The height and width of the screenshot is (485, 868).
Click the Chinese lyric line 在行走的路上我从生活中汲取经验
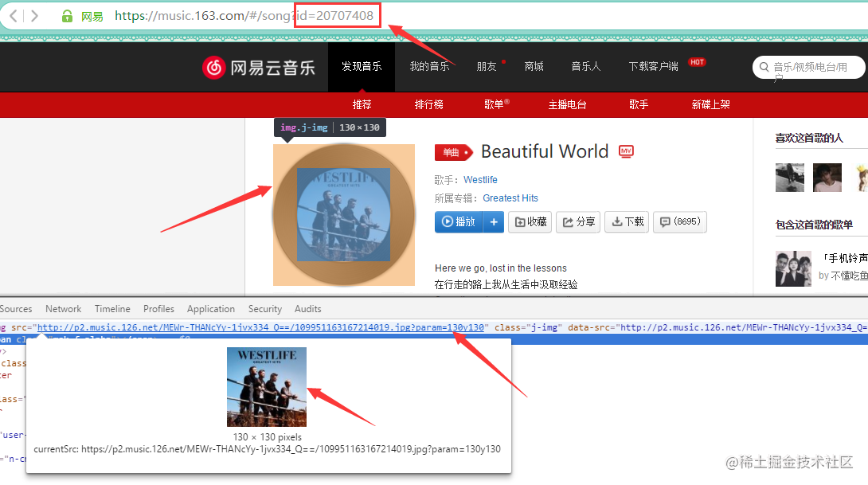click(x=506, y=284)
